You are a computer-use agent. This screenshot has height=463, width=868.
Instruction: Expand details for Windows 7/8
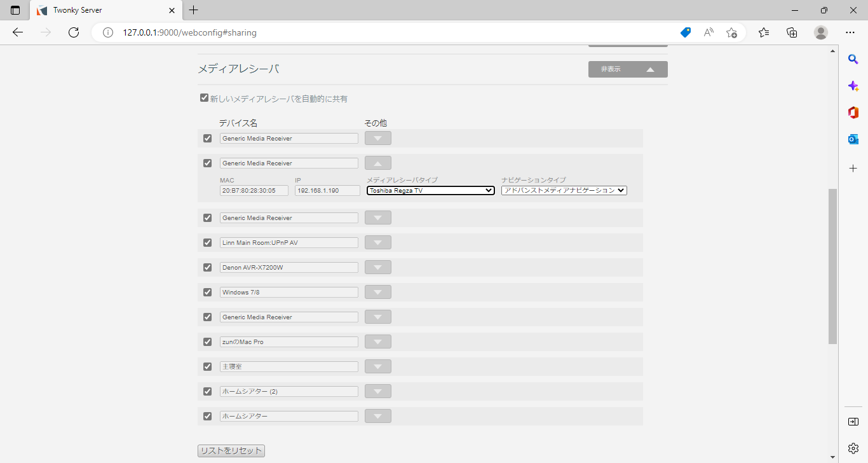378,292
